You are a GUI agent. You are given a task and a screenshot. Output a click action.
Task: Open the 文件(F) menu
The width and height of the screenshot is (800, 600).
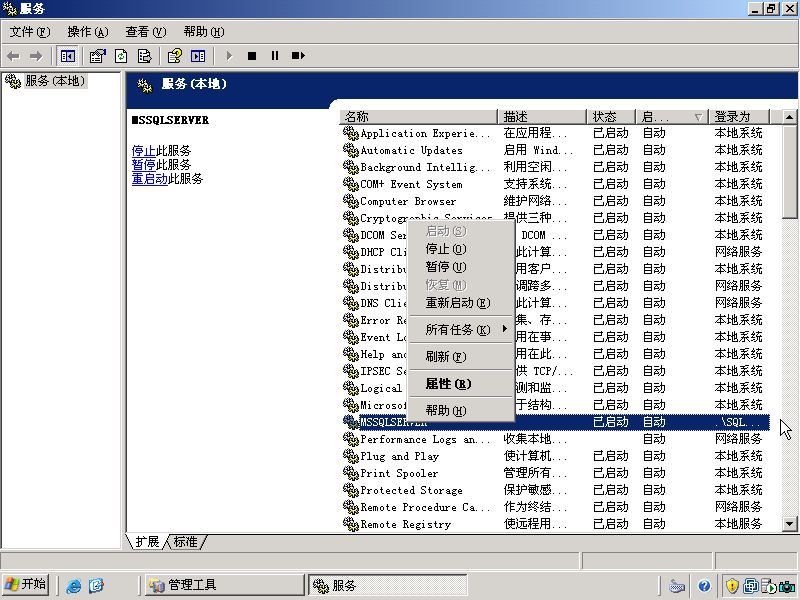coord(30,32)
